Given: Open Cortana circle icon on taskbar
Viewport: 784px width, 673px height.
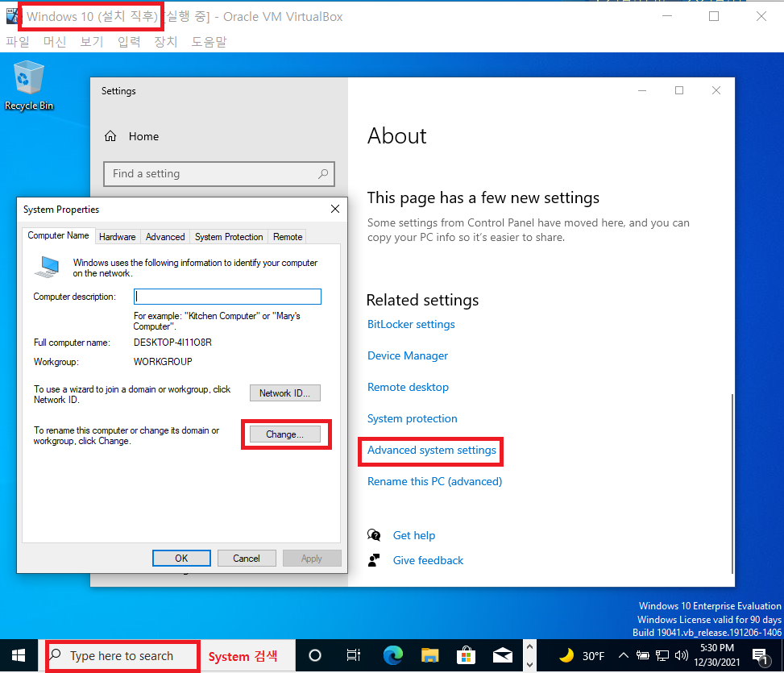Looking at the screenshot, I should pyautogui.click(x=315, y=655).
